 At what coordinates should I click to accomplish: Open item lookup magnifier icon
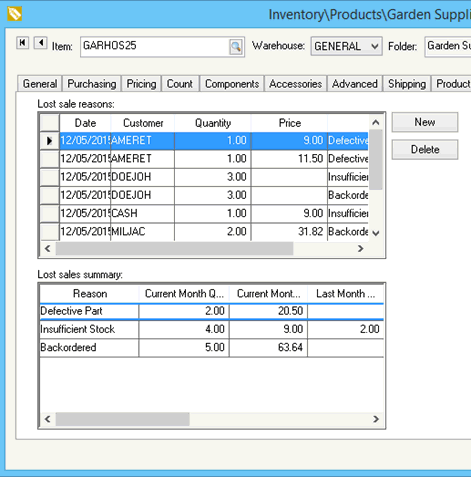(236, 47)
